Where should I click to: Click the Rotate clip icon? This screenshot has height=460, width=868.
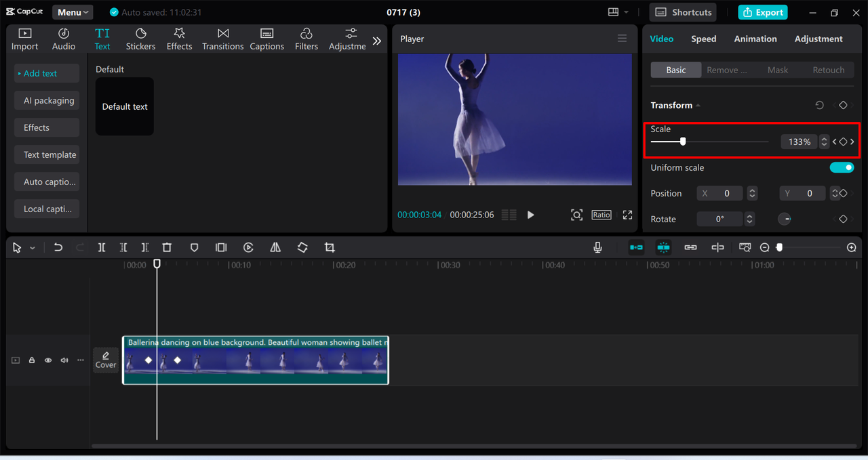click(302, 248)
